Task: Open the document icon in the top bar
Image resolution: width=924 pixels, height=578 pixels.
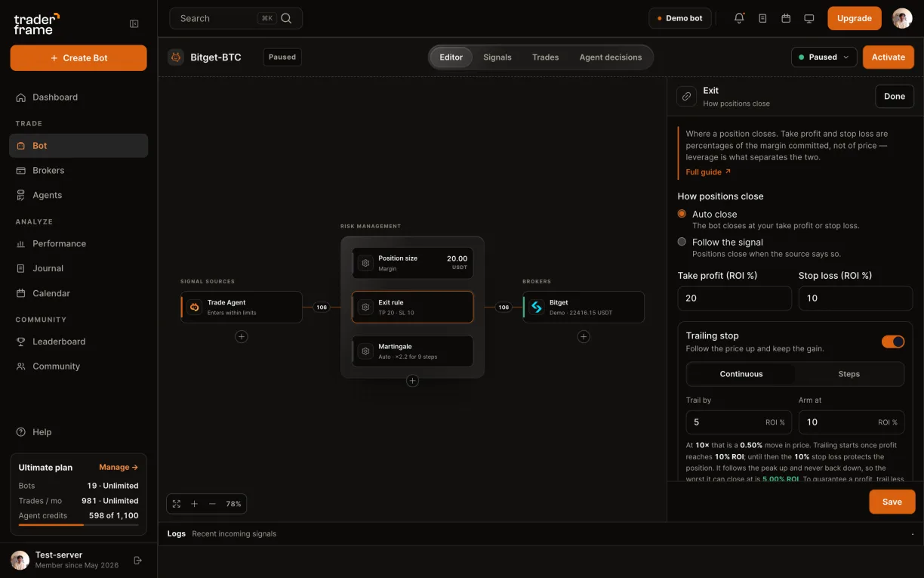Action: click(x=762, y=18)
